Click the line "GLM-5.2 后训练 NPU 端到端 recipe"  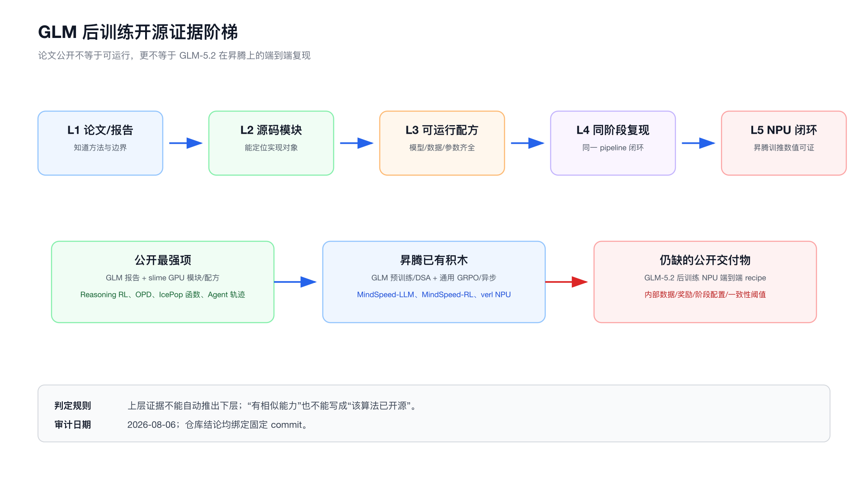click(x=705, y=278)
